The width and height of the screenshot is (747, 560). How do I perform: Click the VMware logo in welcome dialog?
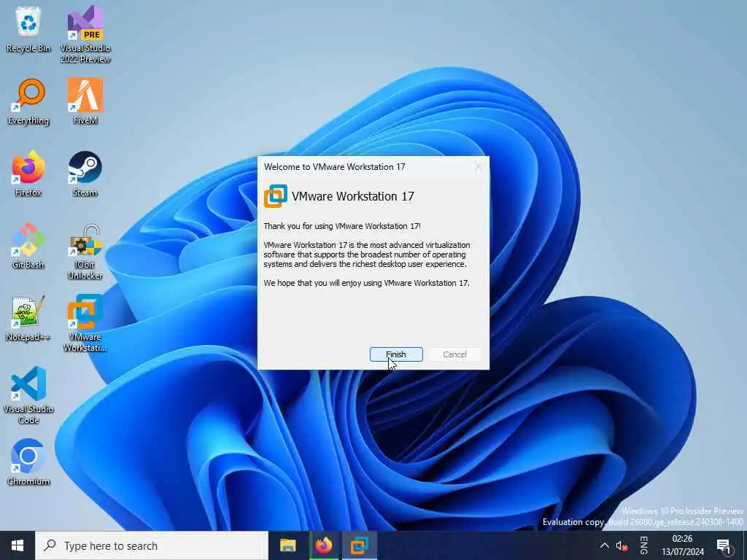coord(275,196)
